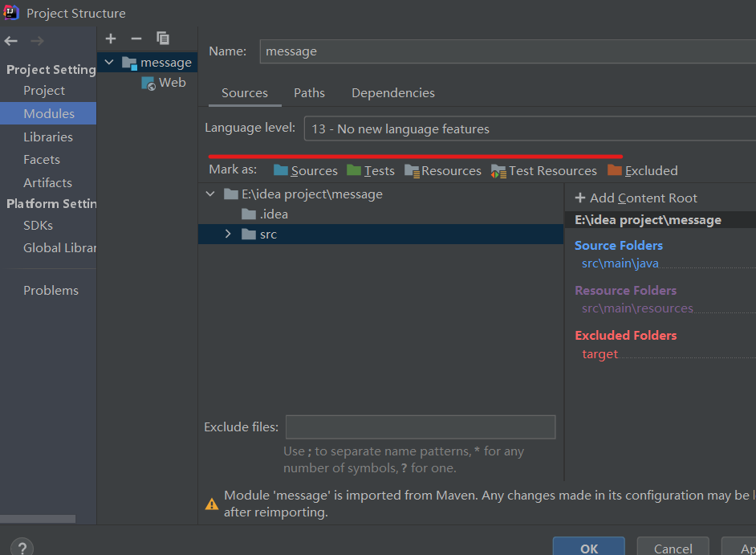756x555 pixels.
Task: Open help via the question mark icon
Action: (x=21, y=545)
